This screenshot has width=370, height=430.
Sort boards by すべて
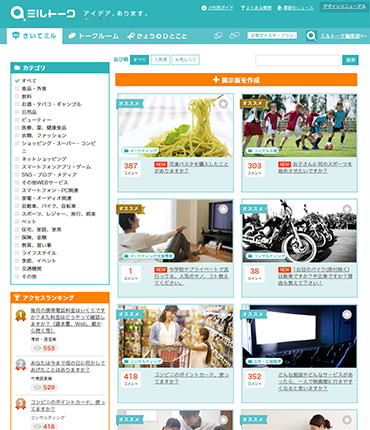click(x=139, y=60)
